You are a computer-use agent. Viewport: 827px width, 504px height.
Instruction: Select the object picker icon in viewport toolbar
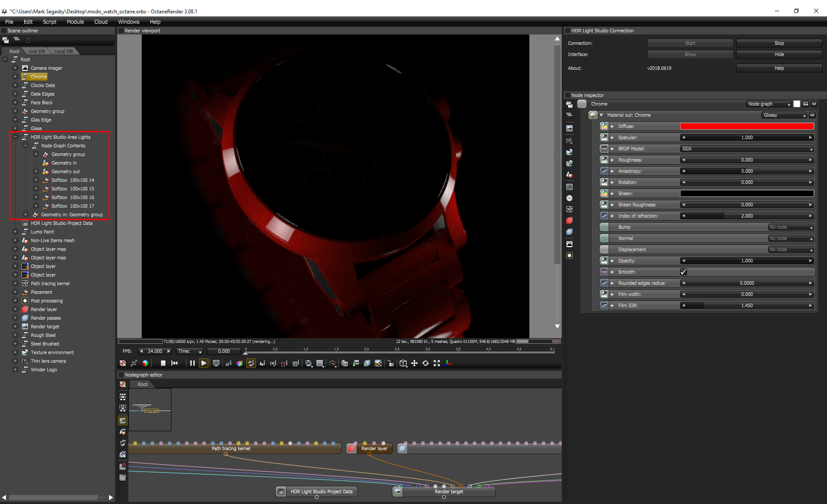click(262, 363)
